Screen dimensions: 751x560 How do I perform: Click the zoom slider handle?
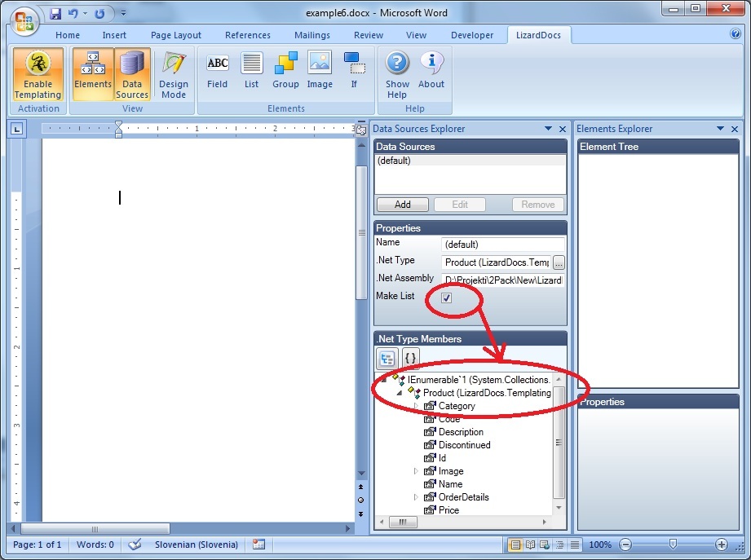[x=673, y=545]
